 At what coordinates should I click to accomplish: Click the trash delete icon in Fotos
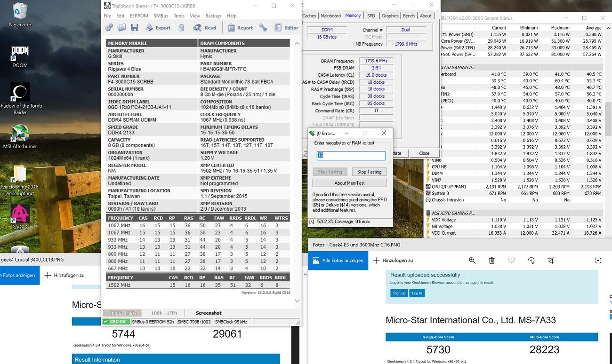pyautogui.click(x=491, y=261)
